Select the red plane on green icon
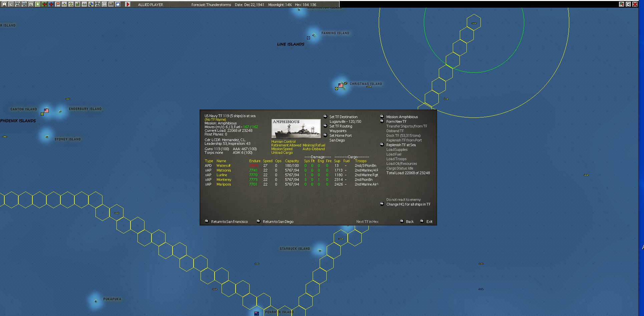Viewport: 644px width, 316px height. click(44, 4)
